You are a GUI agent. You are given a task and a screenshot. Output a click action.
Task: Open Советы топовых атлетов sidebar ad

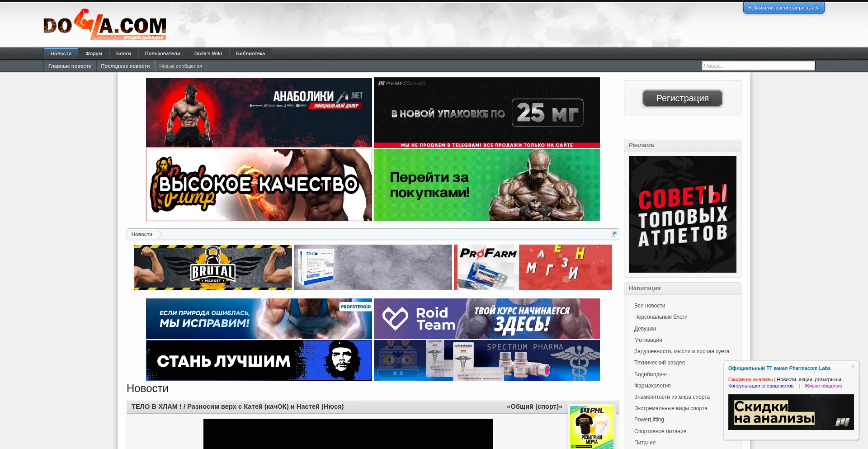click(683, 214)
